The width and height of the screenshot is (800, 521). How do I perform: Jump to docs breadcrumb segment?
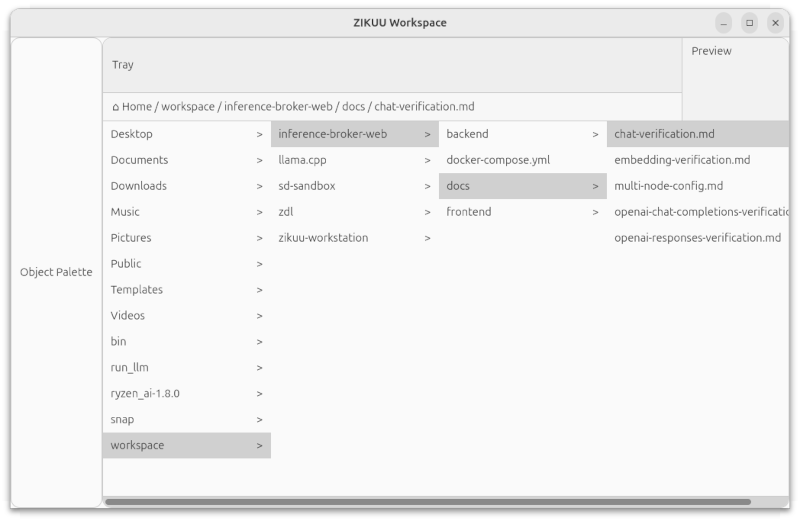[353, 107]
